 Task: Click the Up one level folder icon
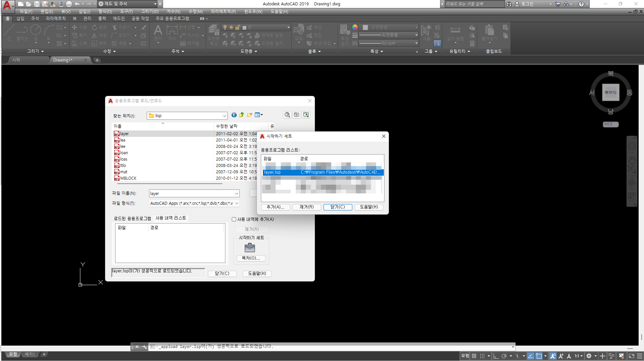pos(241,115)
